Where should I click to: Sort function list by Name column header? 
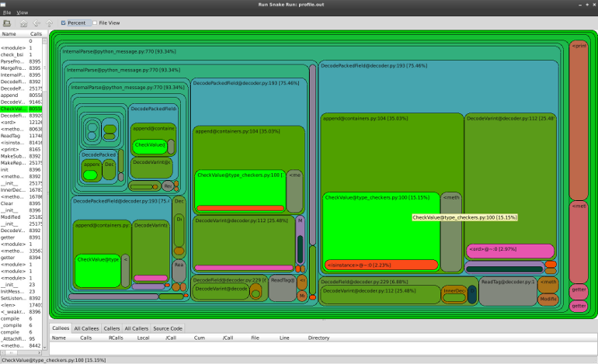point(9,34)
